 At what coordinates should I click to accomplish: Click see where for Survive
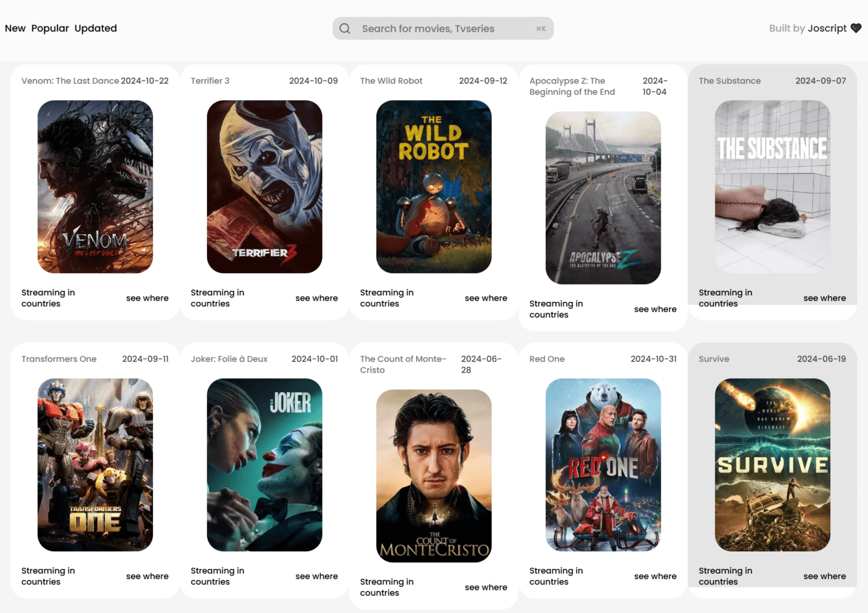825,576
